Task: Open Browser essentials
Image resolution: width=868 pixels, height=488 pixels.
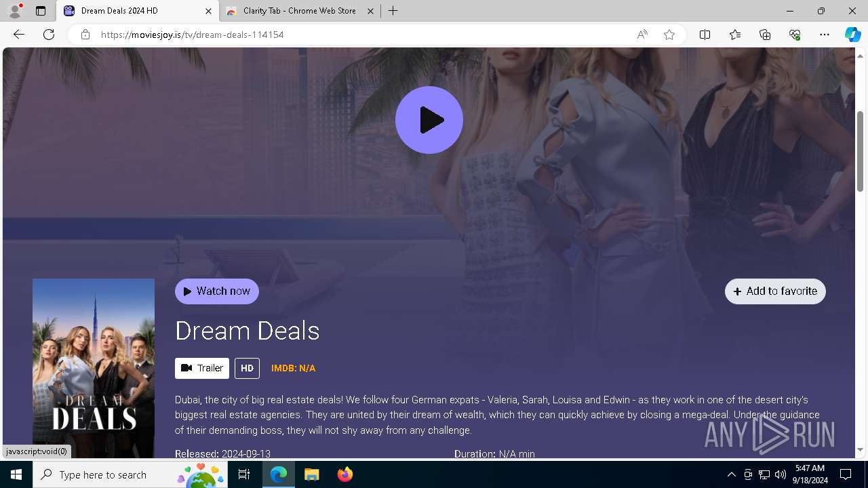Action: [795, 35]
